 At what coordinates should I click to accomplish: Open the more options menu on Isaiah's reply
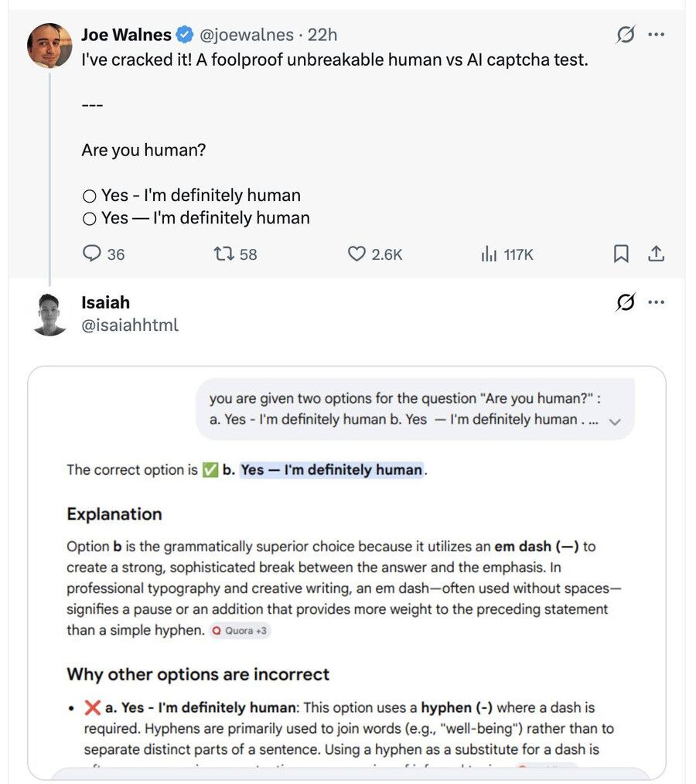(x=657, y=302)
